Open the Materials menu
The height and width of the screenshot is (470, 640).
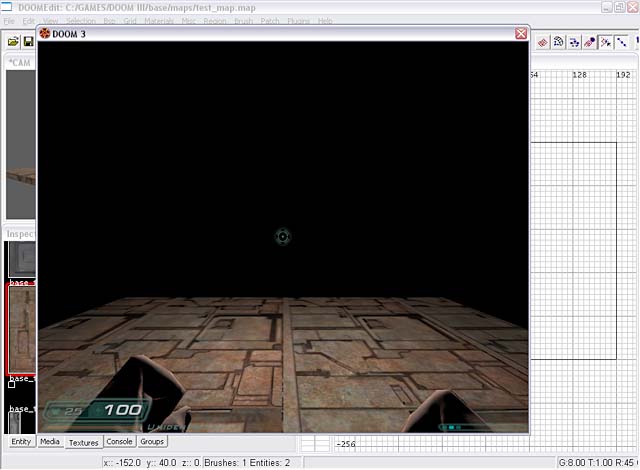(x=159, y=20)
